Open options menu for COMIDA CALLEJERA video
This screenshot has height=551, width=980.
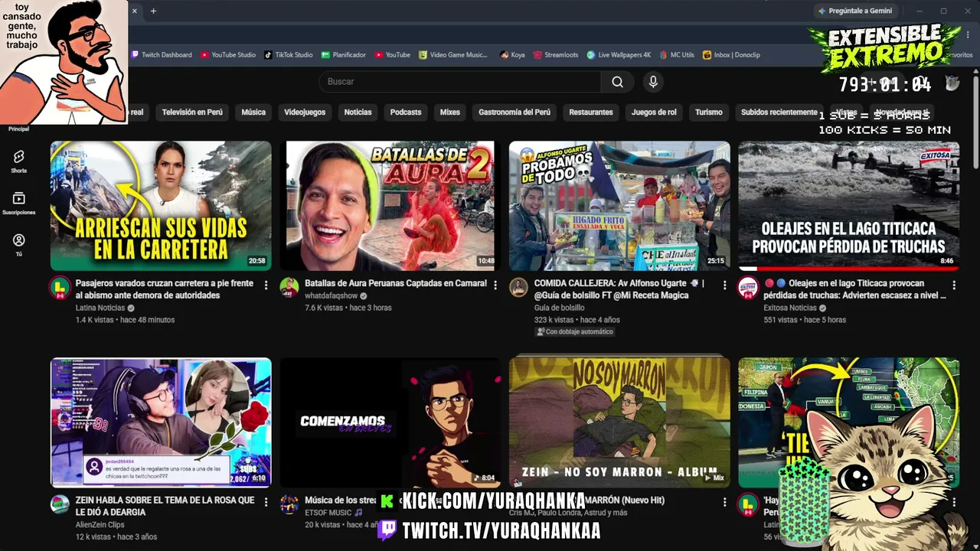tap(724, 285)
